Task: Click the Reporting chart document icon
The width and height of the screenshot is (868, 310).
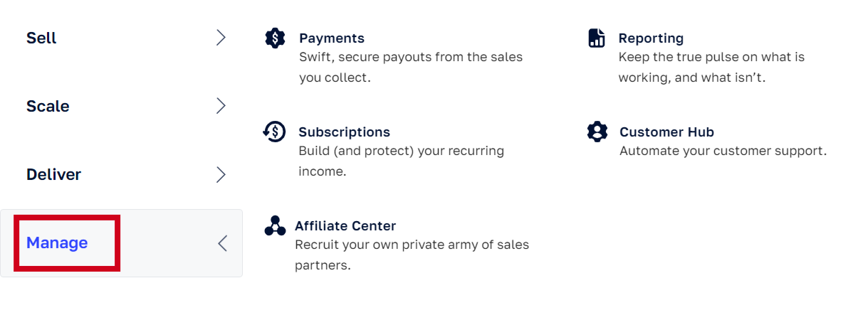Action: pos(597,38)
